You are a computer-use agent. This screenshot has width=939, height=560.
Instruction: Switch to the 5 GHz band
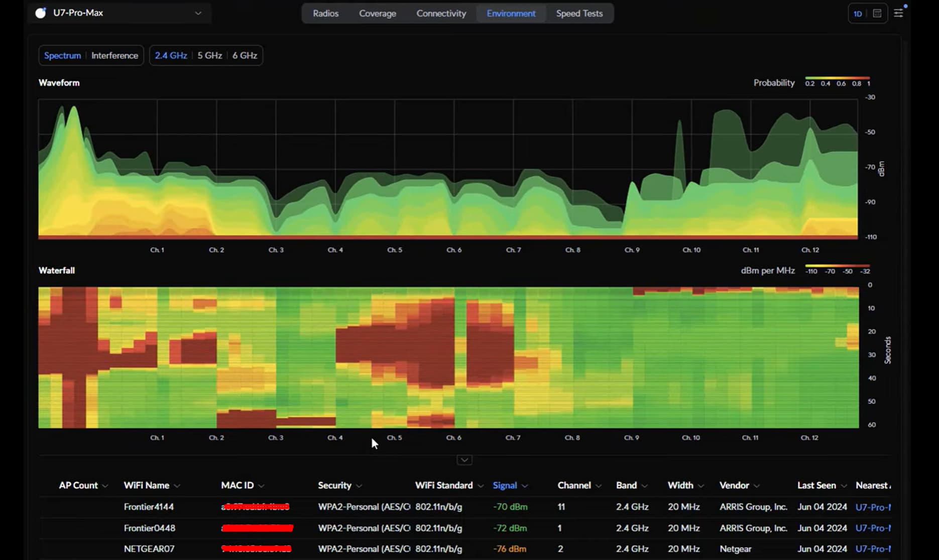209,55
